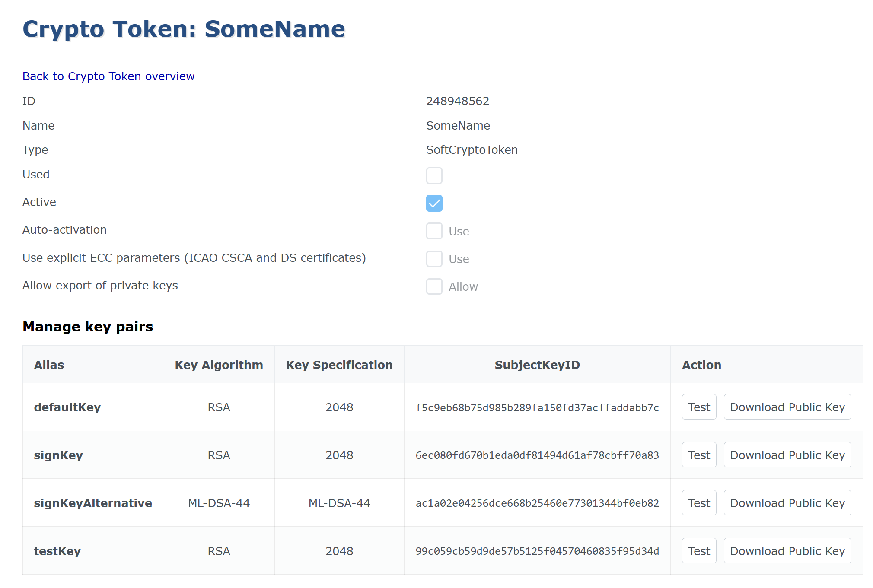The height and width of the screenshot is (588, 873).
Task: Test the signKey key pair
Action: (x=698, y=455)
